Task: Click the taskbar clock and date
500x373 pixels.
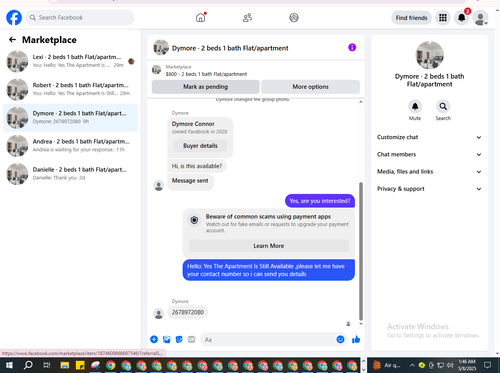Action: (x=467, y=365)
